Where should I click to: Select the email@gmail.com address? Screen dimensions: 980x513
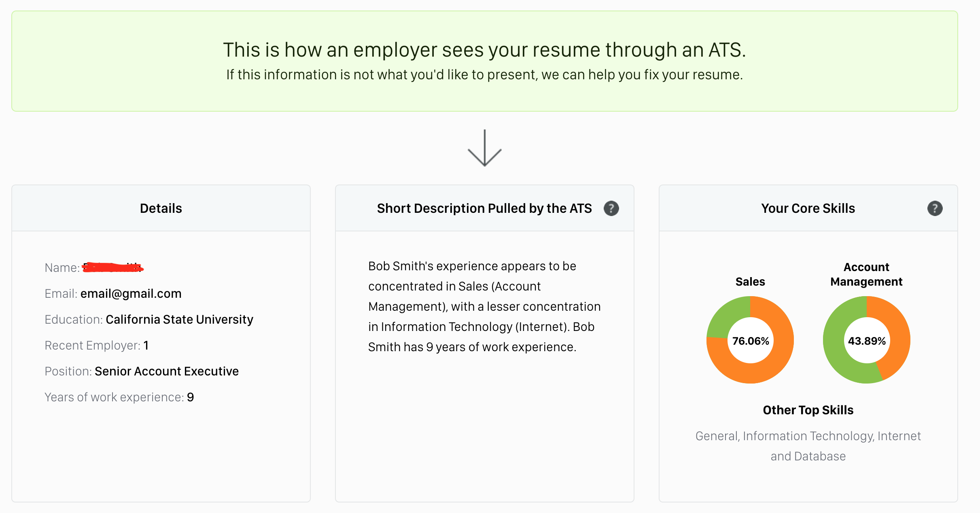(131, 294)
